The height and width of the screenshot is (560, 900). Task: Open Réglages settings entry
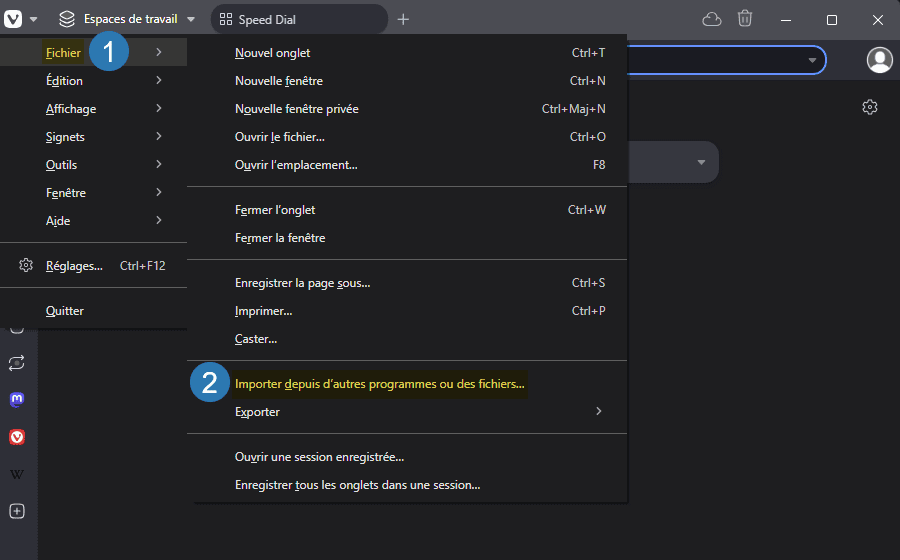[93, 266]
